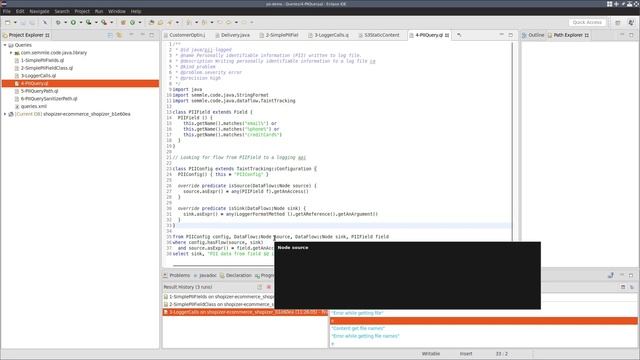The width and height of the screenshot is (640, 360).
Task: Select the 4-PIIQuery.ql editor tab
Action: [x=429, y=35]
